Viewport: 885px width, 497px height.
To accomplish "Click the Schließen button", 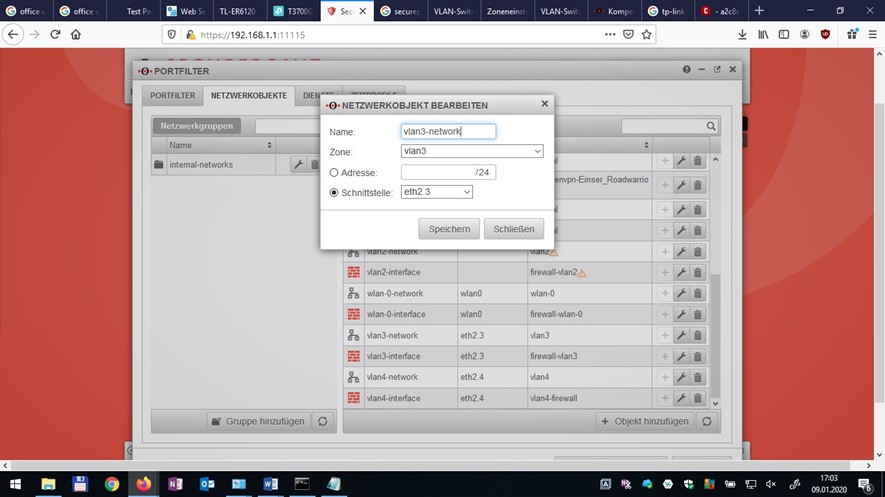I will coord(514,229).
